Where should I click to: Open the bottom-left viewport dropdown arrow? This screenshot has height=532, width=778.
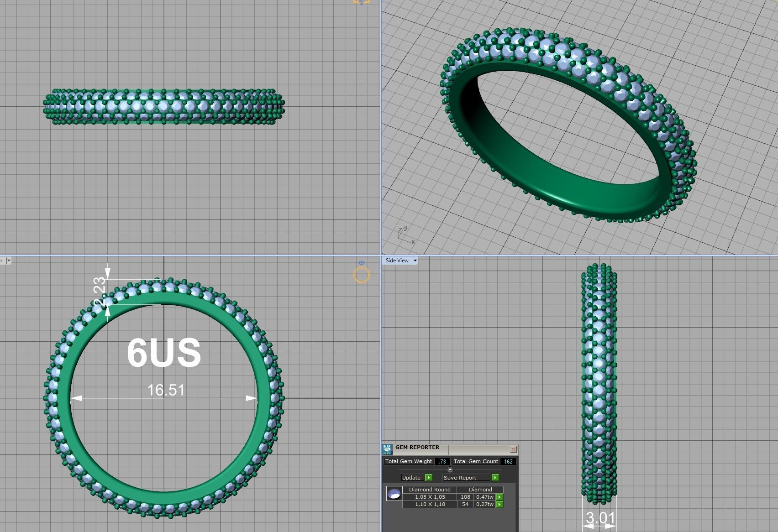(8, 261)
